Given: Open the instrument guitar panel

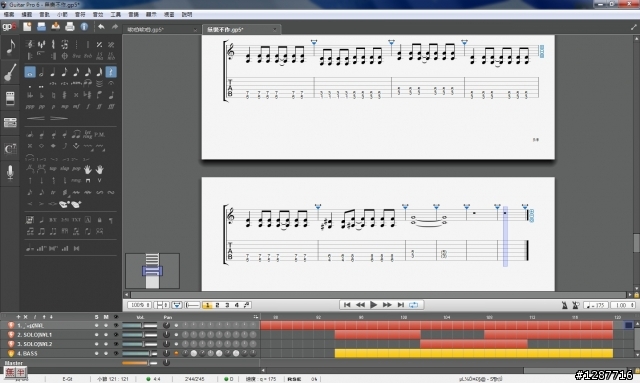Looking at the screenshot, I should (x=10, y=72).
